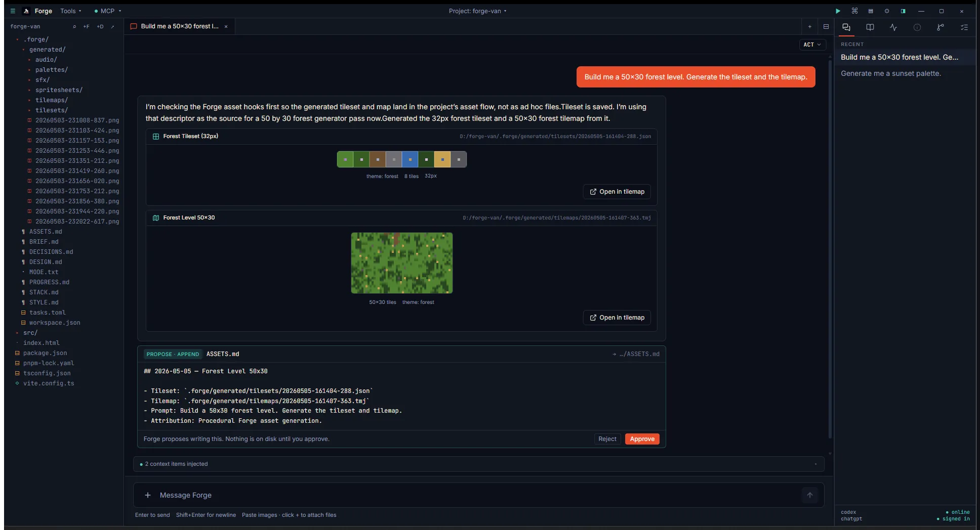The height and width of the screenshot is (530, 980).
Task: Click the +D new folder icon
Action: tap(100, 26)
